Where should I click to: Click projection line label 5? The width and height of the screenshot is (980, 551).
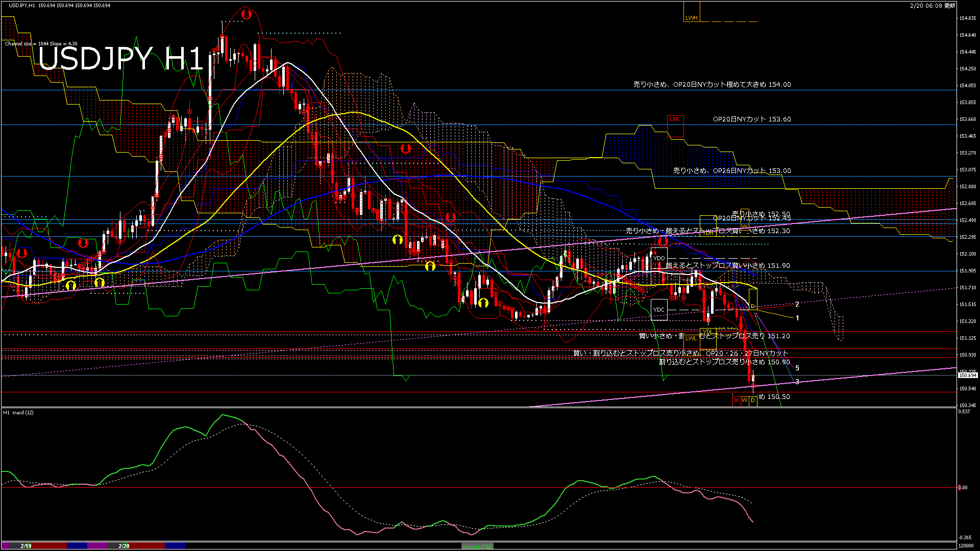coord(797,368)
